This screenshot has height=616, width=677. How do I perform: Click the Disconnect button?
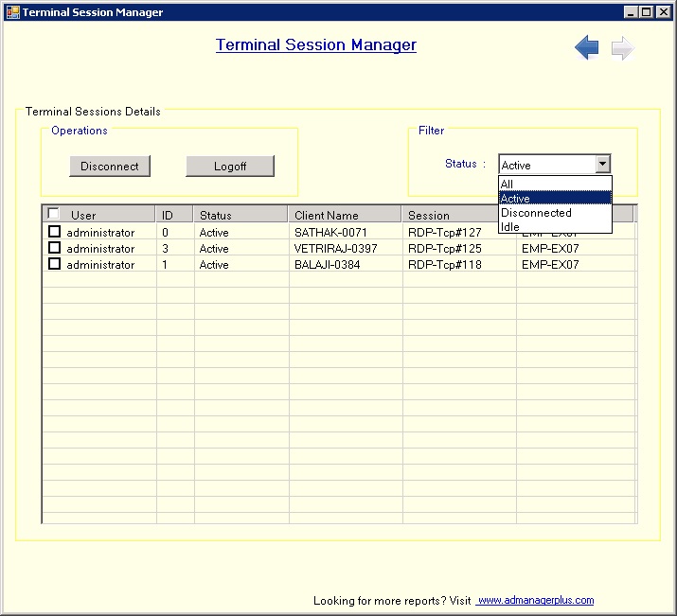click(110, 167)
